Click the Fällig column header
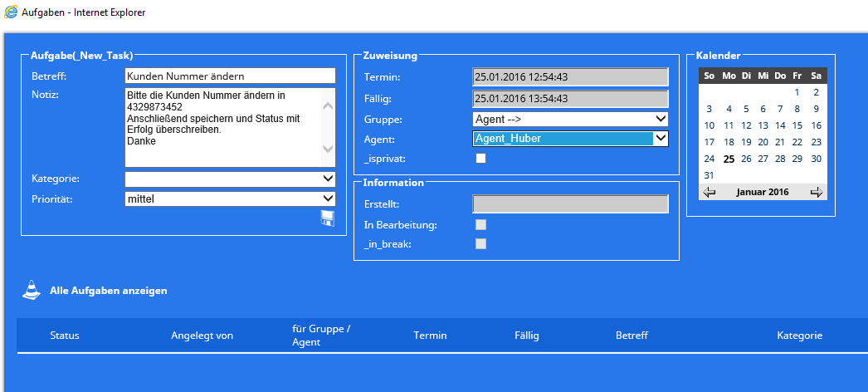Image resolution: width=868 pixels, height=392 pixels. tap(526, 336)
